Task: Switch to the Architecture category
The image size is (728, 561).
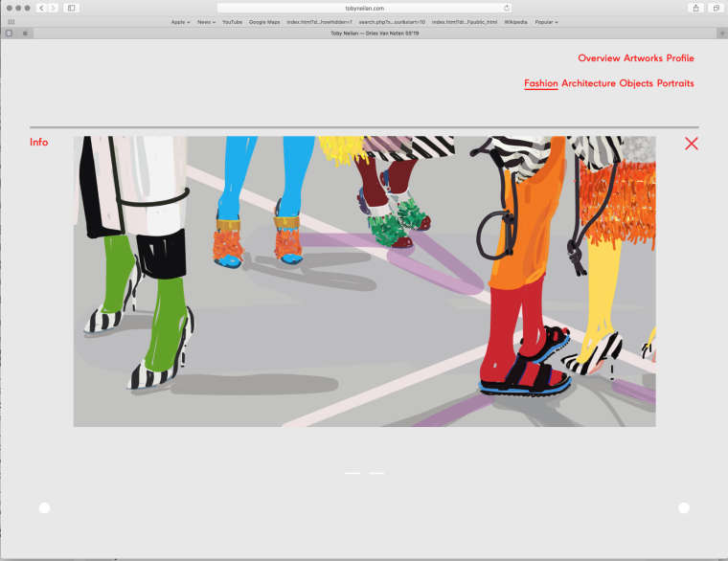Action: 588,83
